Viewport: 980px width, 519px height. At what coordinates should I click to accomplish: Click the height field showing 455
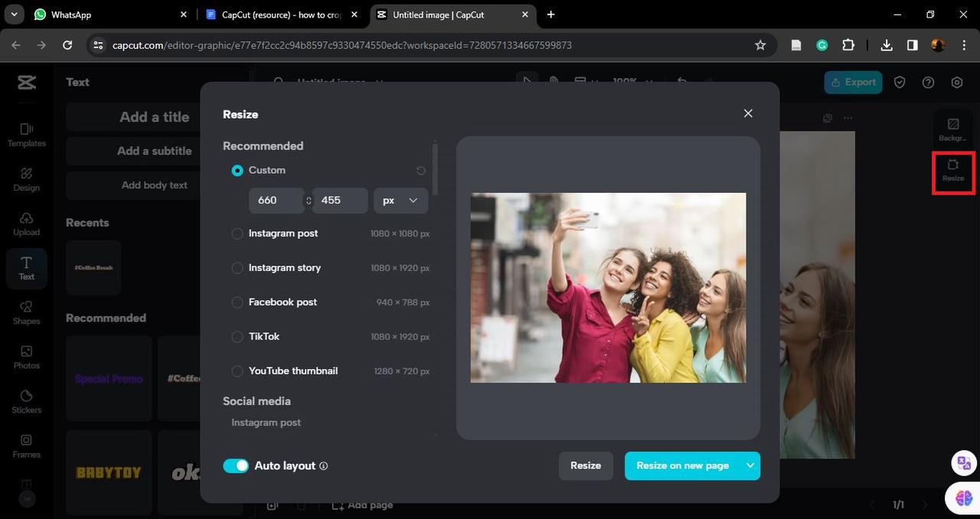point(340,201)
